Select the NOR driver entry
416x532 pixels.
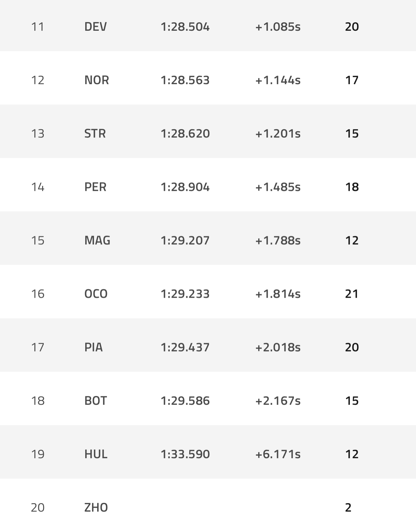coord(97,80)
